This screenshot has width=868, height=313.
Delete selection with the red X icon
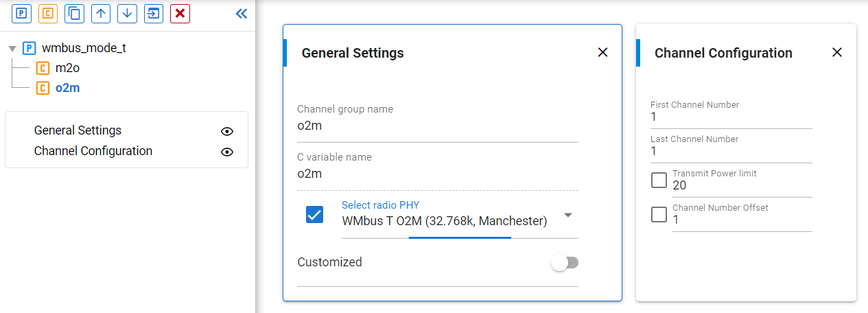[180, 14]
